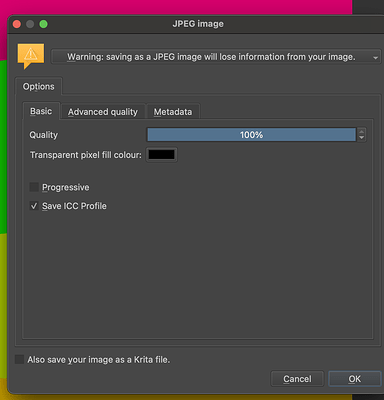Click the Quality slider bar at 100%
The width and height of the screenshot is (384, 400).
click(251, 135)
